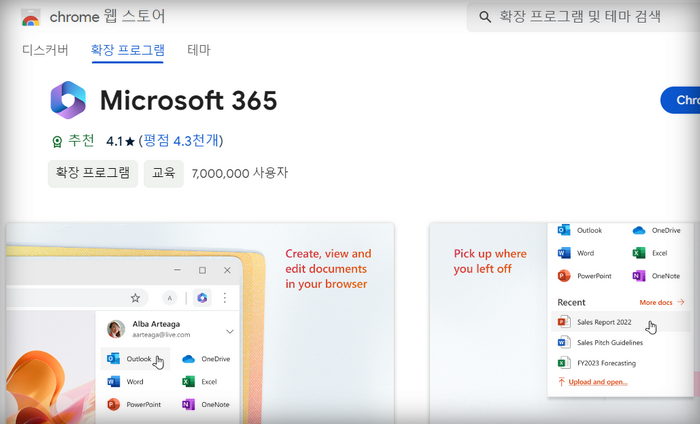Click the Microsoft 365 extension icon in toolbar mockup

[202, 298]
